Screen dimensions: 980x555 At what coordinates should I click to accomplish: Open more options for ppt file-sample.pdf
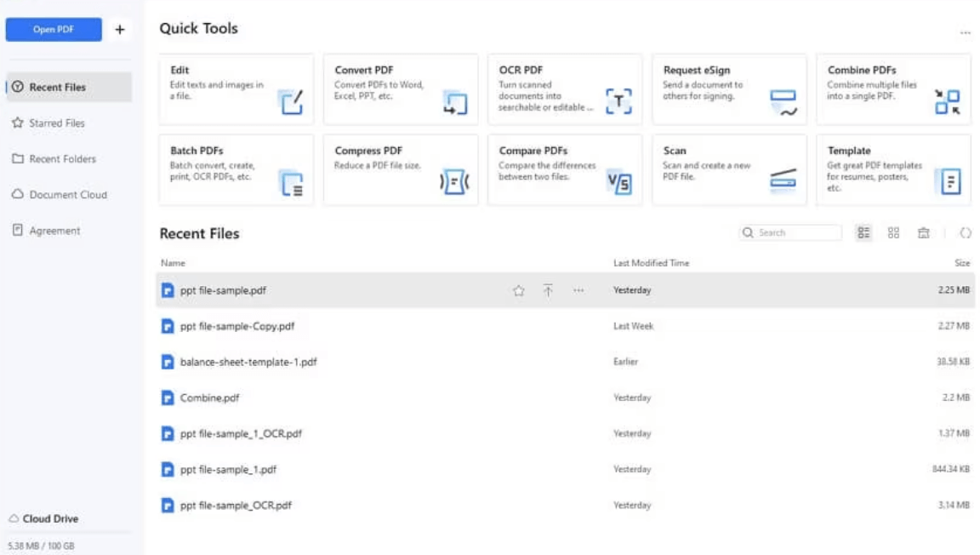[578, 291]
